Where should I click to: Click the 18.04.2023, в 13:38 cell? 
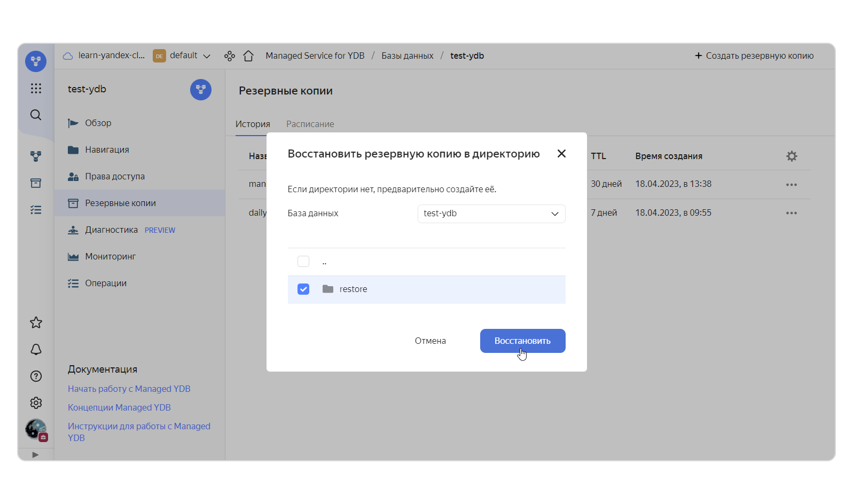673,184
